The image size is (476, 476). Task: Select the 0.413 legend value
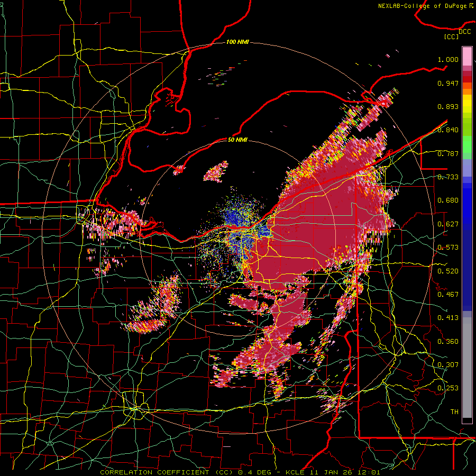[x=448, y=318]
